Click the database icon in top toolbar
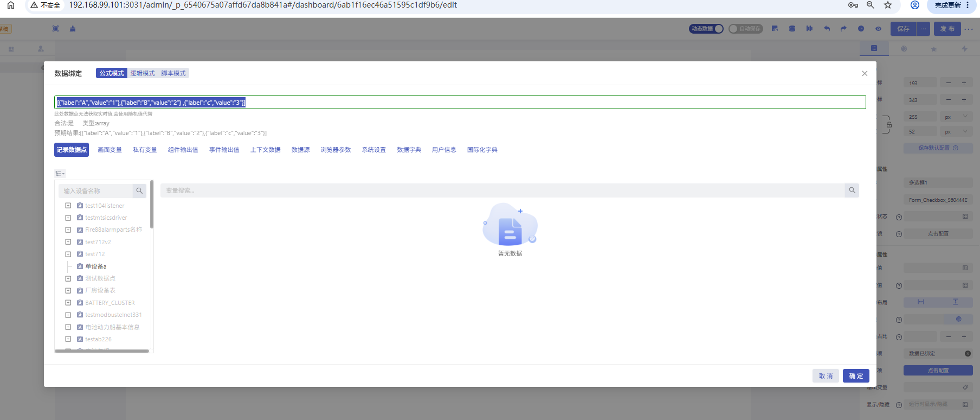The height and width of the screenshot is (420, 980). pyautogui.click(x=792, y=29)
